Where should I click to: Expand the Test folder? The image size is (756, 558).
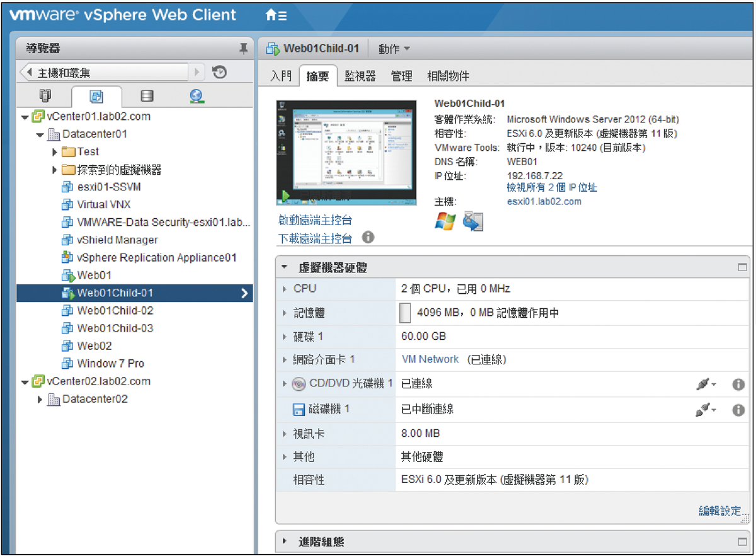point(55,152)
